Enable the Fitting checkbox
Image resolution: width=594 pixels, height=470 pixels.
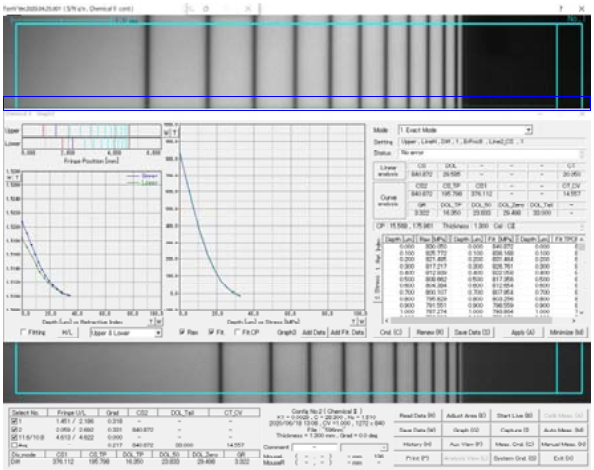click(24, 332)
